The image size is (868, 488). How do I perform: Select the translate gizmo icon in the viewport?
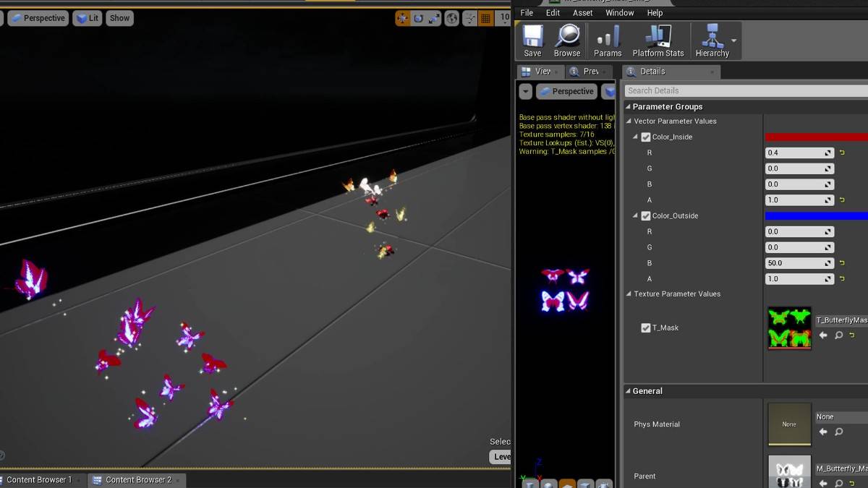402,18
